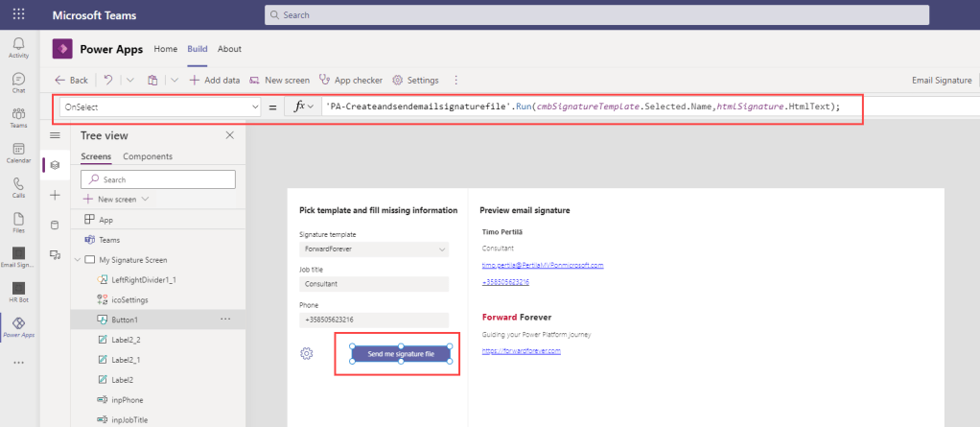Open the About tab of Power Apps
The image size is (980, 427).
(x=229, y=49)
